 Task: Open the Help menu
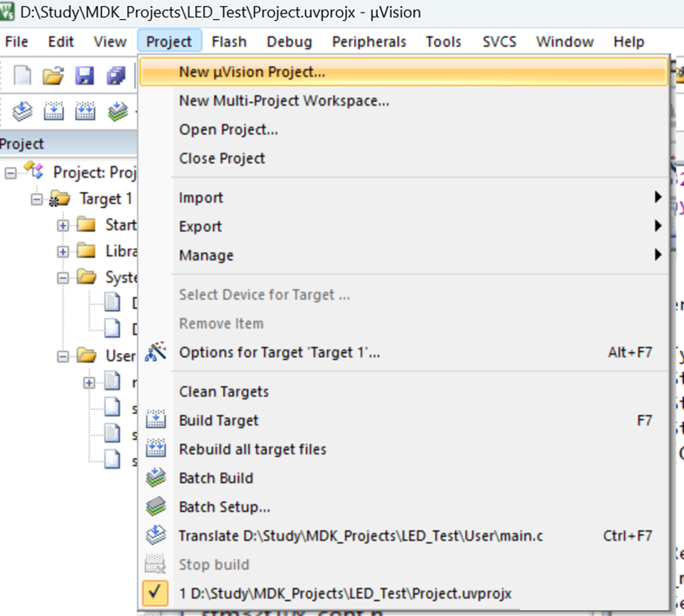(629, 41)
